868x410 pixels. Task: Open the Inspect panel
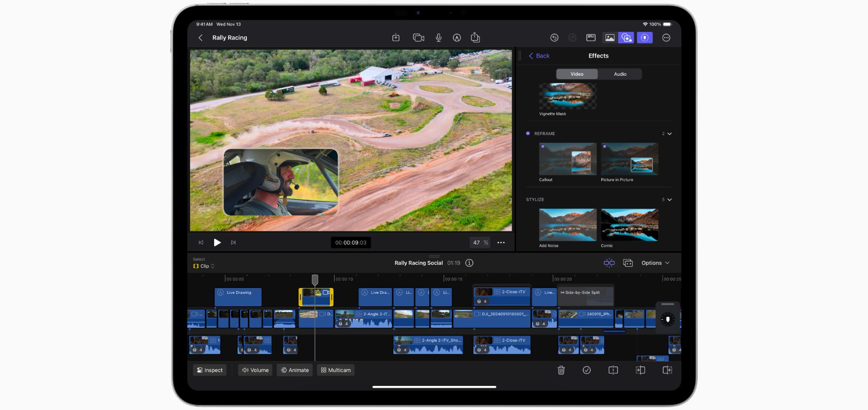(x=210, y=370)
